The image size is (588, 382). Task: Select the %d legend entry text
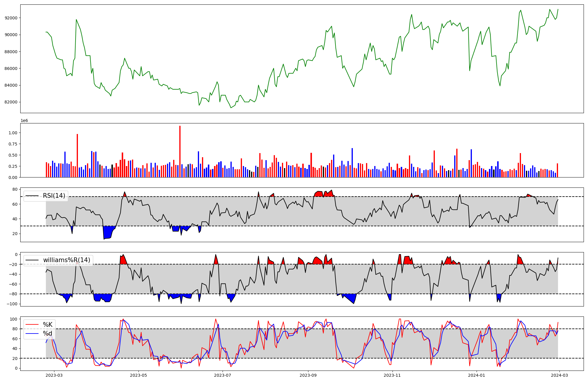[x=48, y=334]
